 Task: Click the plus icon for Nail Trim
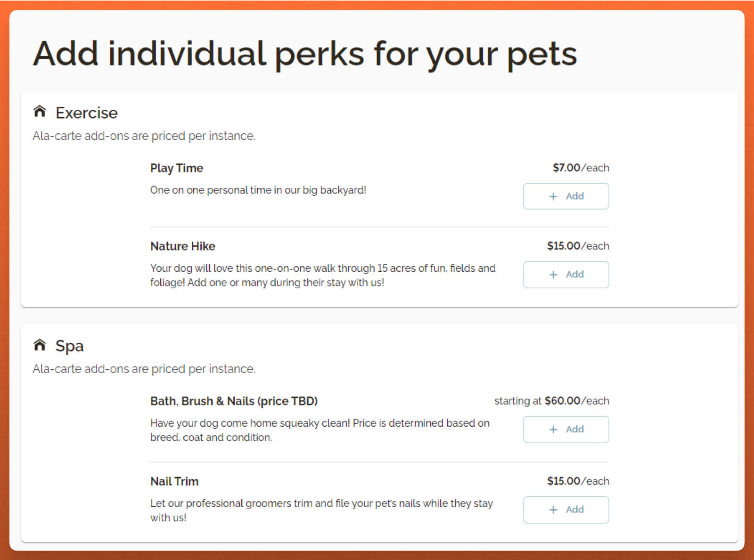(553, 510)
